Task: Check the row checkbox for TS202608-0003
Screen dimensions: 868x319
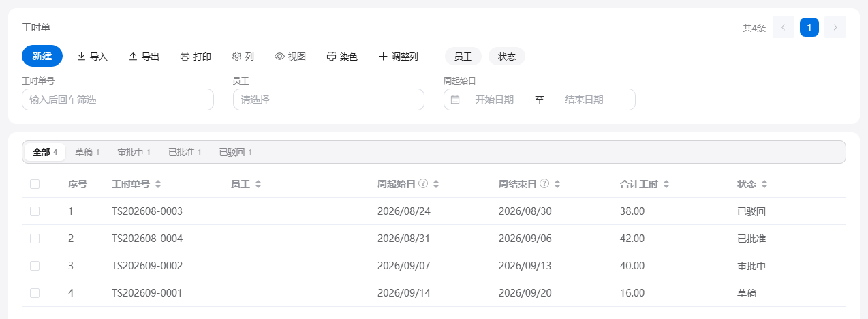Action: (x=35, y=211)
